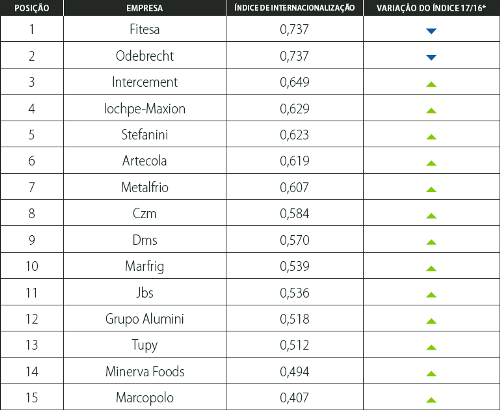Click position number 15 in the table

pyautogui.click(x=32, y=398)
